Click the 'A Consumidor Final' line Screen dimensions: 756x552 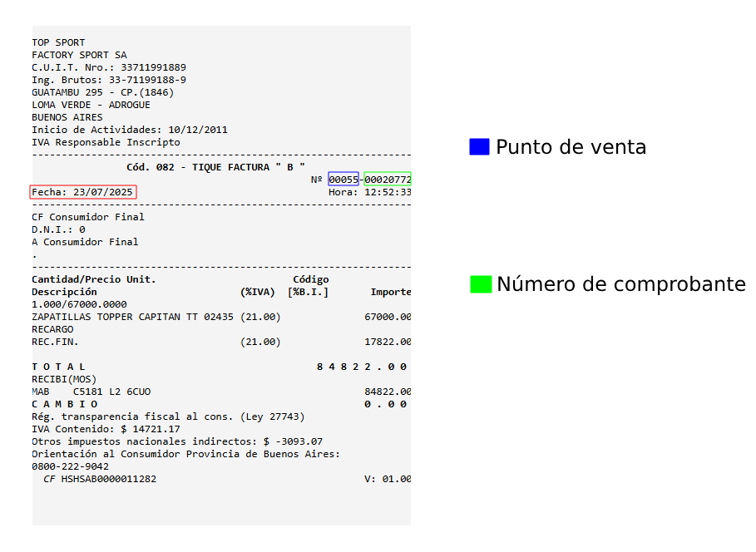85,242
